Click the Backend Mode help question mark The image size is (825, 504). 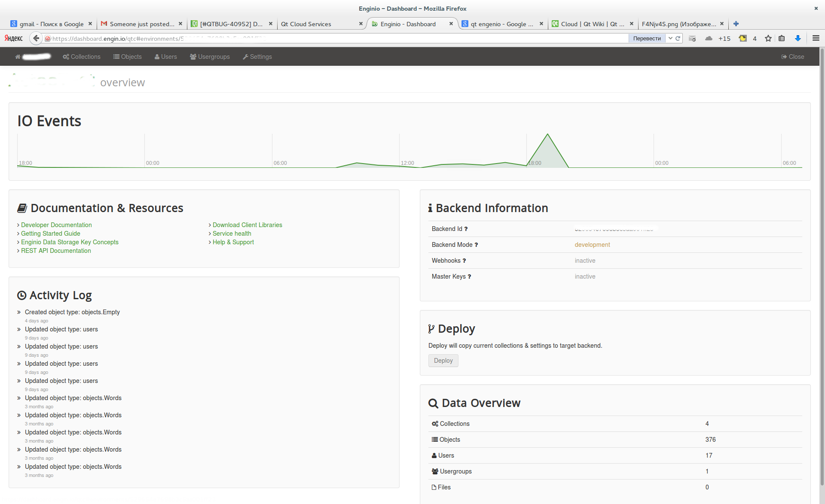[476, 245]
